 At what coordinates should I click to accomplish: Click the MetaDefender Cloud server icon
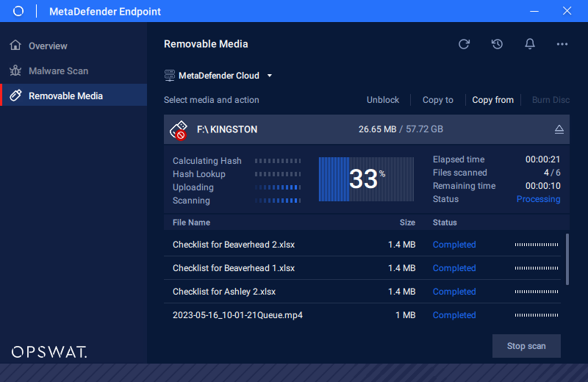click(170, 76)
